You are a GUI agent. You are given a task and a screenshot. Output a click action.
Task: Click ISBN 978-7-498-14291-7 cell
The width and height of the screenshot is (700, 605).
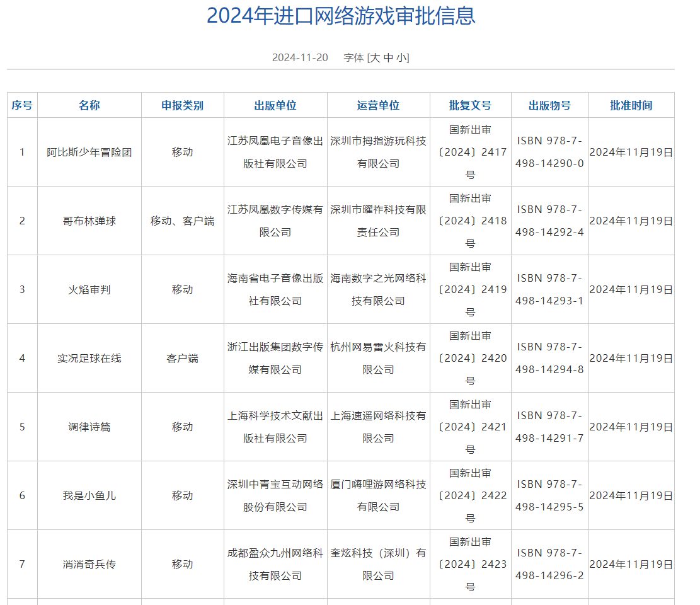(x=549, y=427)
